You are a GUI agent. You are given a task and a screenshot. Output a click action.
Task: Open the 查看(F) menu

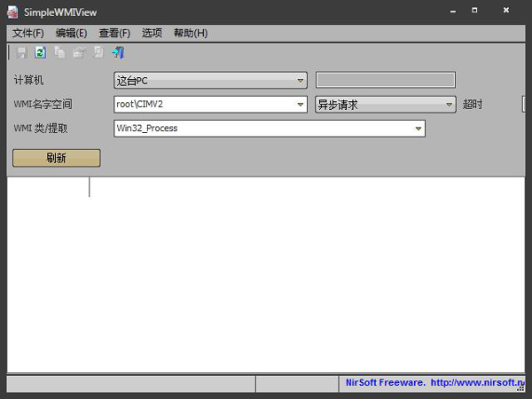pos(114,34)
